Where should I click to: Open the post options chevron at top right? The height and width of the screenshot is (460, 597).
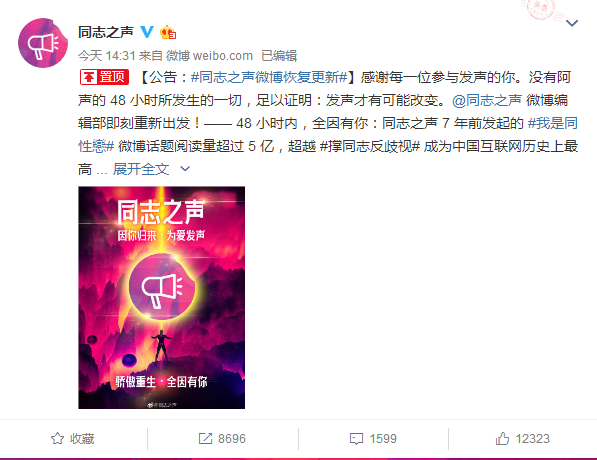click(572, 24)
